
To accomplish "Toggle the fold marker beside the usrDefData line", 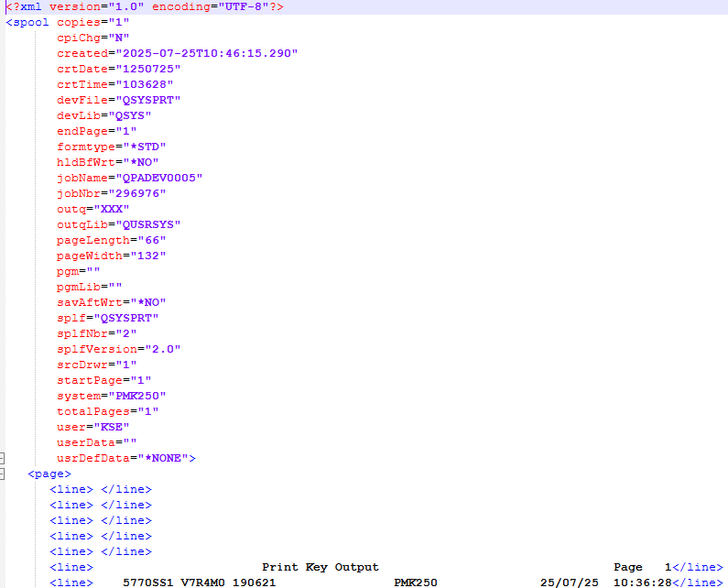I will coord(2,459).
